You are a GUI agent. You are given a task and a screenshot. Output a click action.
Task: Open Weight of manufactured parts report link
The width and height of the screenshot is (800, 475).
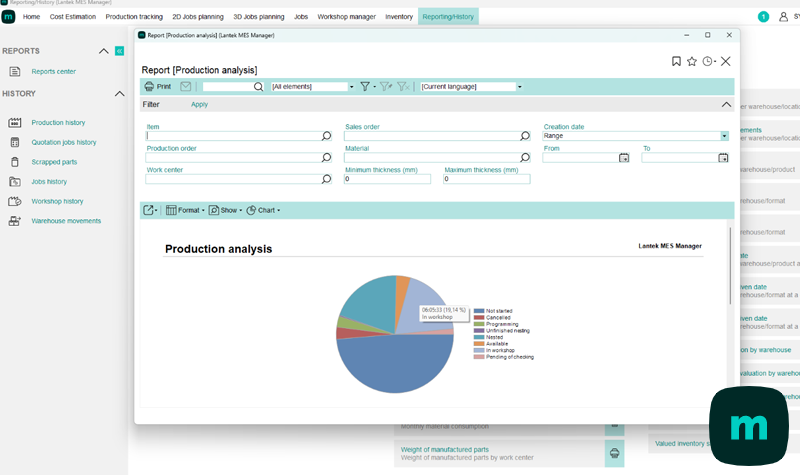point(444,449)
